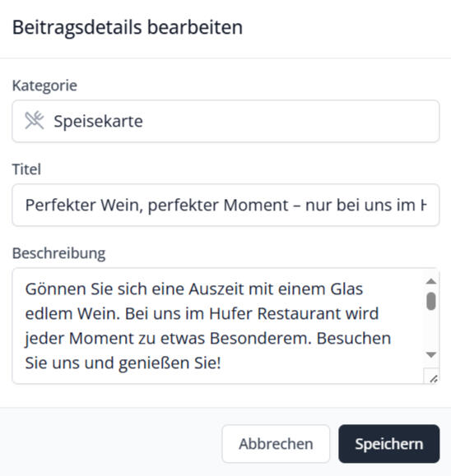Click the scrollbar down arrow in Beschreibung
This screenshot has width=451, height=476.
click(x=431, y=354)
